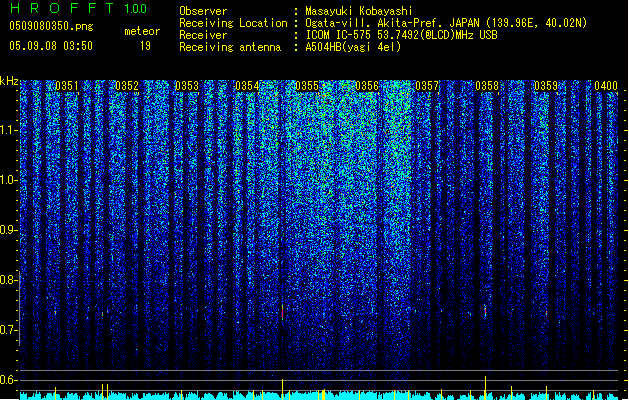Click the 0.7 frequency axis label
This screenshot has width=629, height=400.
[x=8, y=330]
